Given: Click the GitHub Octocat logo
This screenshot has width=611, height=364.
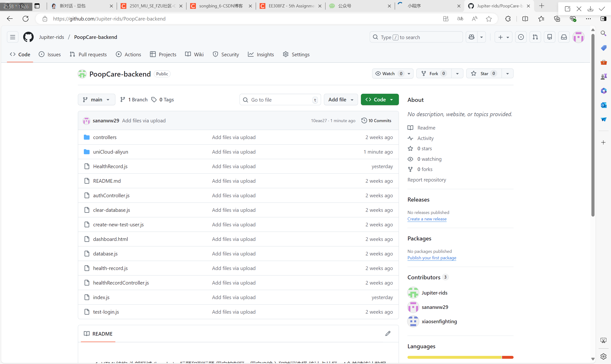Looking at the screenshot, I should point(28,37).
